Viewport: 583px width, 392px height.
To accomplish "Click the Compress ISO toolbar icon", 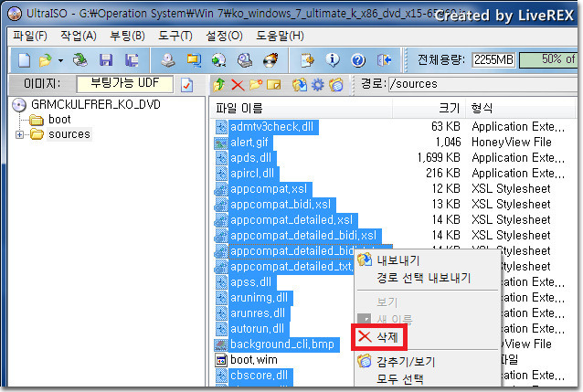I will pos(194,60).
